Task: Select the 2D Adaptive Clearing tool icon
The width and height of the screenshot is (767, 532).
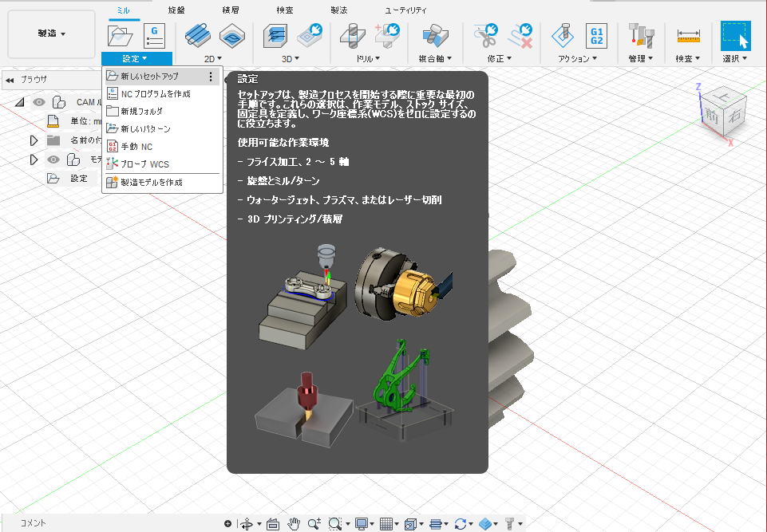Action: [x=198, y=36]
